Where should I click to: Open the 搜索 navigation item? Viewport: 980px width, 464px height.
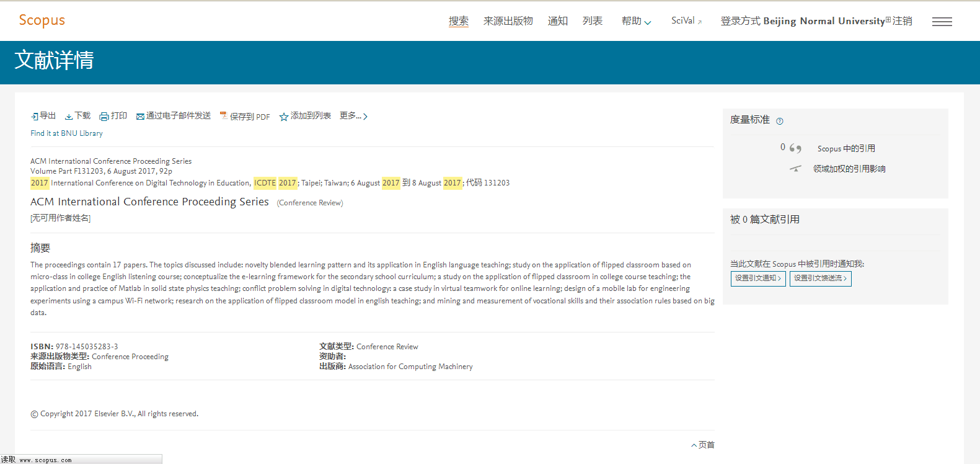coord(459,21)
